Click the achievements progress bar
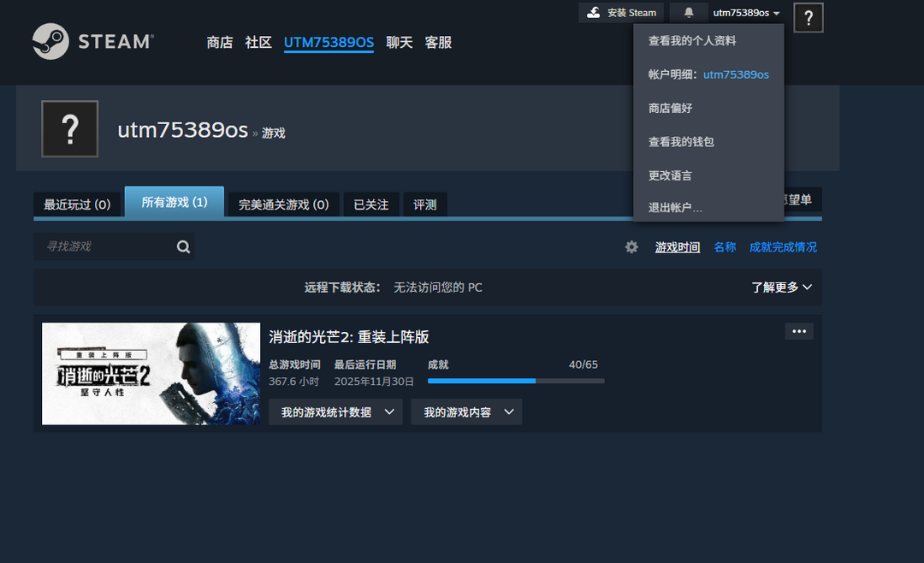Viewport: 924px width, 563px height. click(516, 381)
